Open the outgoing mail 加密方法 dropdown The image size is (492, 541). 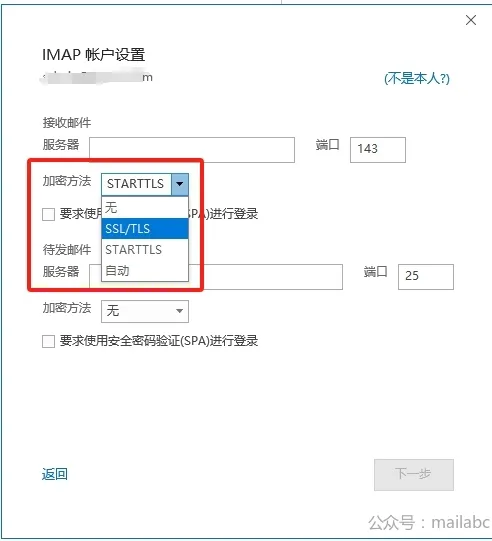pyautogui.click(x=145, y=311)
